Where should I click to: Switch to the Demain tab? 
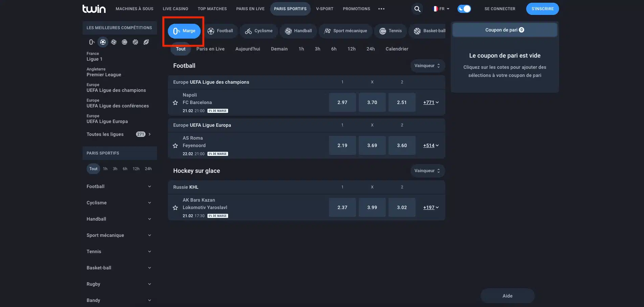pos(279,49)
